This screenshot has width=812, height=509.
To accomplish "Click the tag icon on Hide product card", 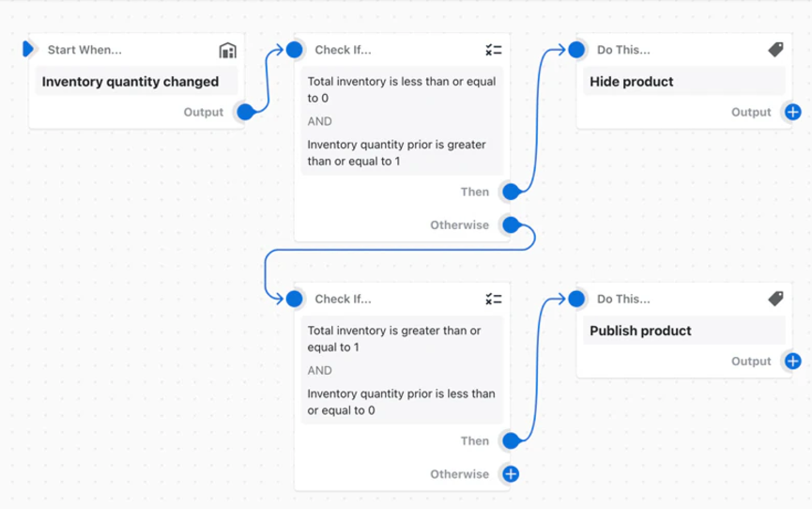I will pyautogui.click(x=775, y=50).
